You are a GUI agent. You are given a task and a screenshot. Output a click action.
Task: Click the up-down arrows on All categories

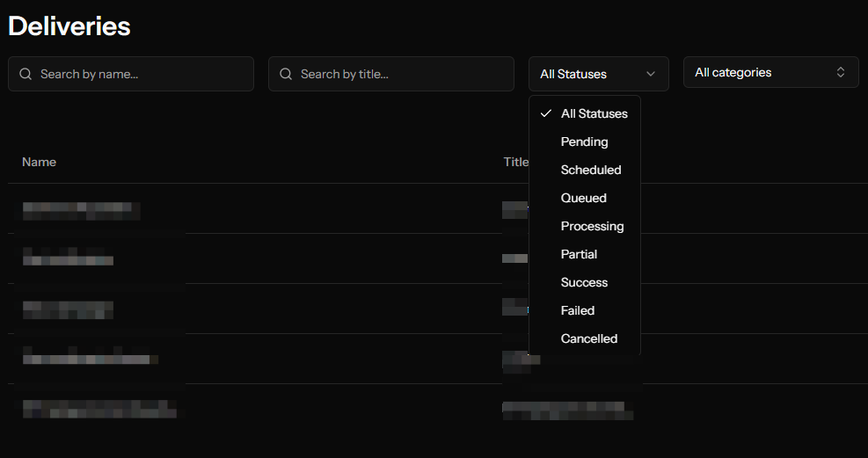click(x=841, y=73)
